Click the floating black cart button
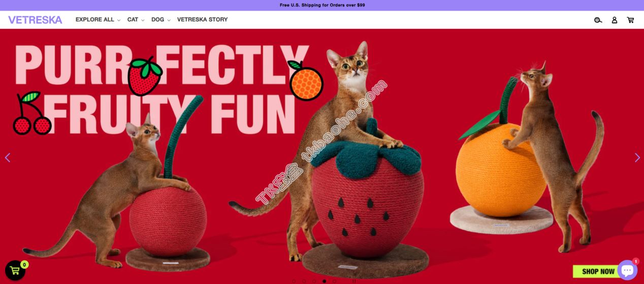 (x=15, y=270)
